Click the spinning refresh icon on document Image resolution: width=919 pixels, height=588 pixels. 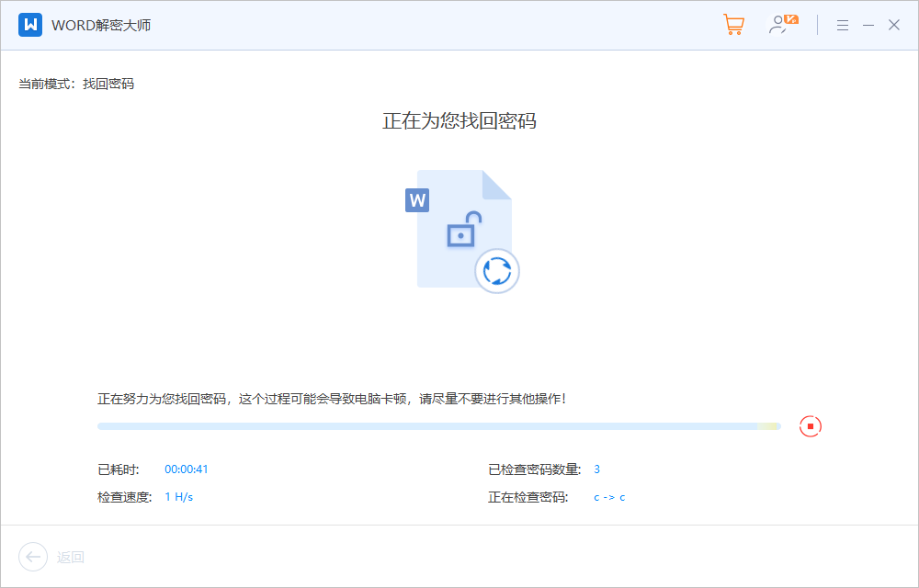coord(497,271)
